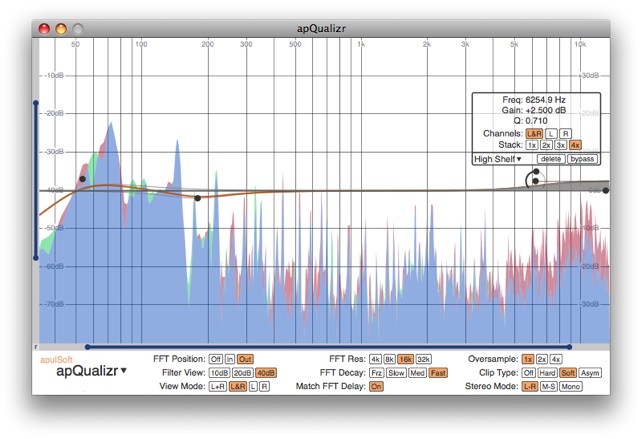The width and height of the screenshot is (642, 439).
Task: Open the High Shelf filter type dropdown
Action: click(497, 159)
